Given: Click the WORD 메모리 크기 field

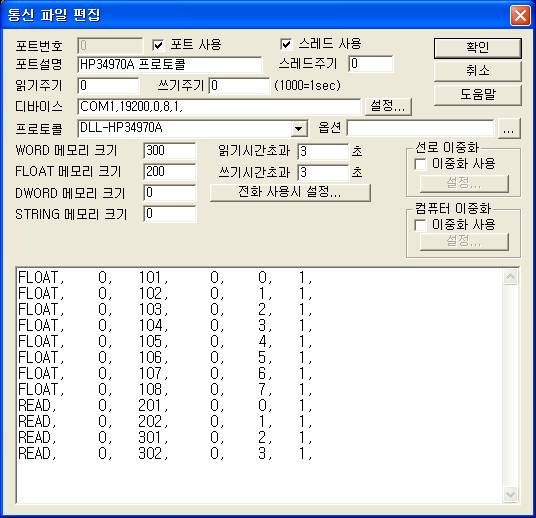Looking at the screenshot, I should pos(170,151).
